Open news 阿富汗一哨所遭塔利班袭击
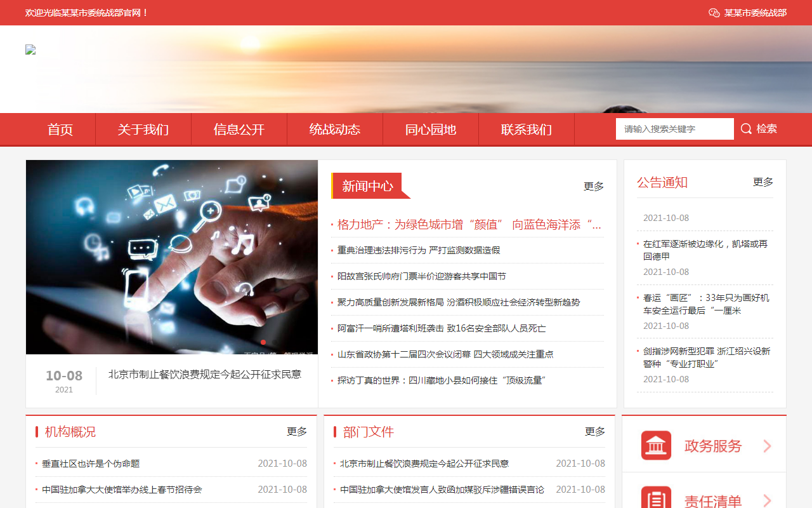Image resolution: width=812 pixels, height=508 pixels. coord(442,328)
